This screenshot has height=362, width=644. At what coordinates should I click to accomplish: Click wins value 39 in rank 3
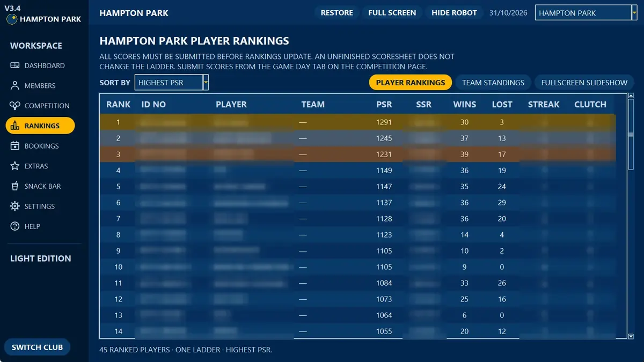[x=465, y=154]
